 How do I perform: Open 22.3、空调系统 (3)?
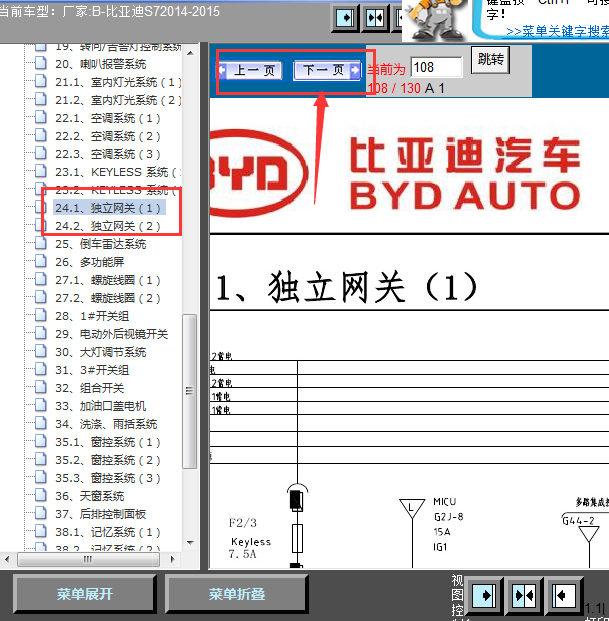click(108, 154)
